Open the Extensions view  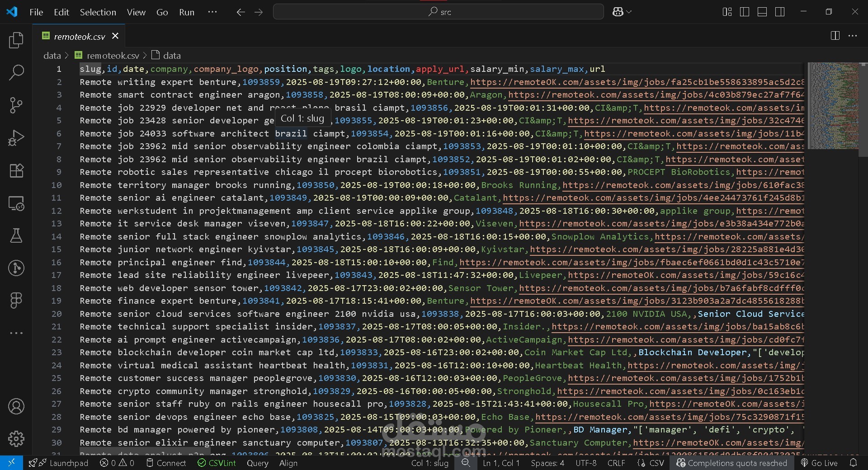pyautogui.click(x=16, y=170)
